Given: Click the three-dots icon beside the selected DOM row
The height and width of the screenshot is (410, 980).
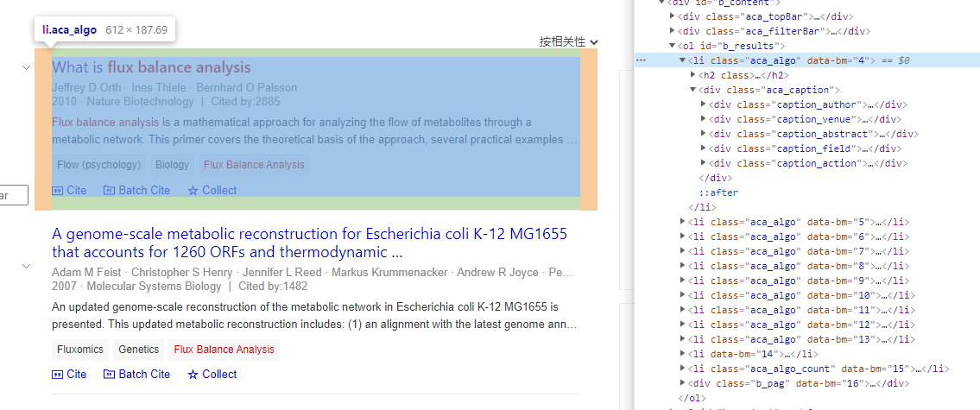Looking at the screenshot, I should 641,61.
